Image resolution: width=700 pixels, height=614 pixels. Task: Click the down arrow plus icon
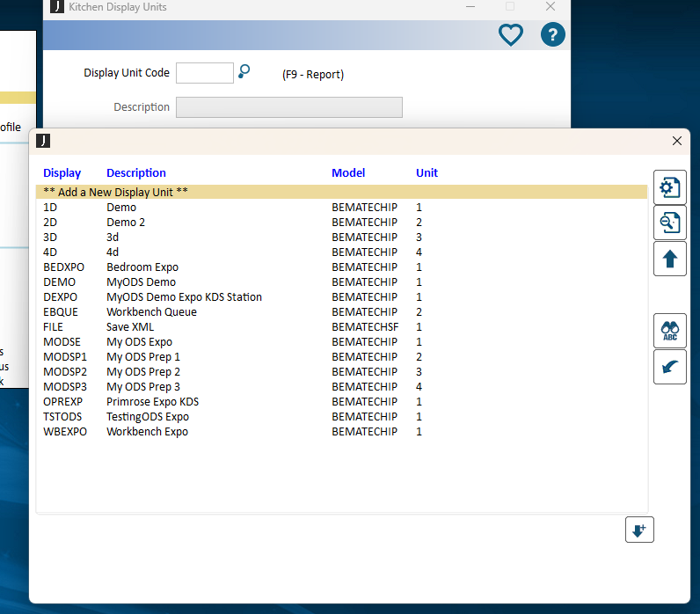(x=639, y=530)
